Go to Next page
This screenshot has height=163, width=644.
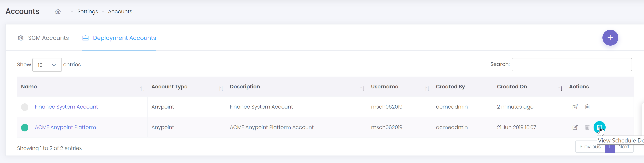coord(624,147)
